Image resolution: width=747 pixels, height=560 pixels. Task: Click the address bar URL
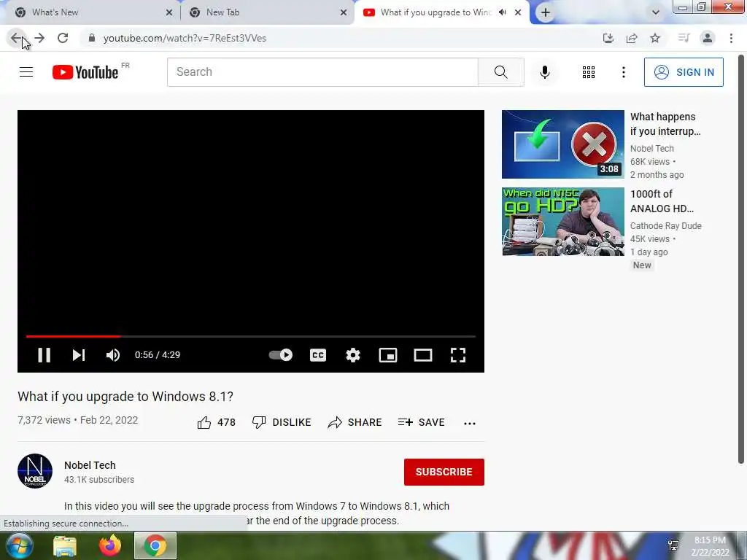tap(185, 38)
